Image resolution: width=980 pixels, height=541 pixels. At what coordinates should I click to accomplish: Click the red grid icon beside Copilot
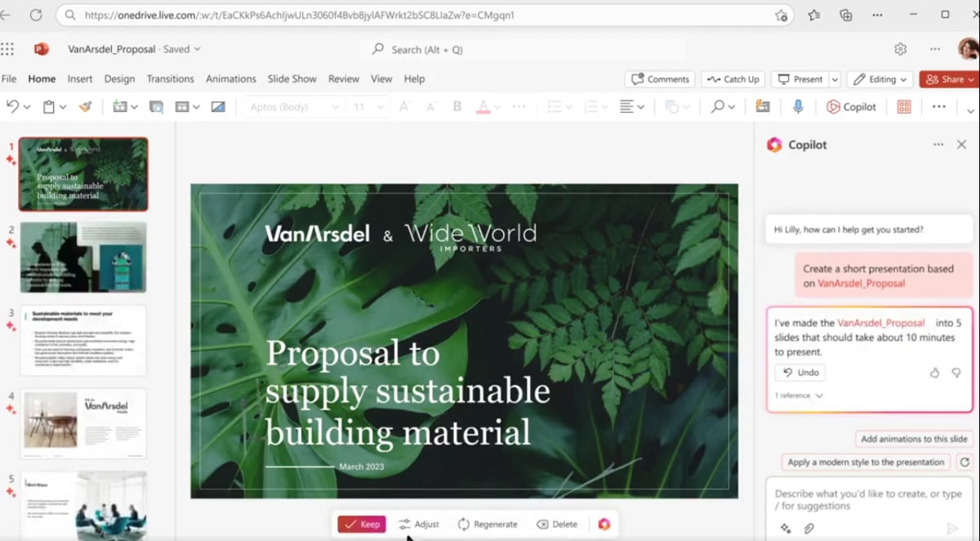904,107
